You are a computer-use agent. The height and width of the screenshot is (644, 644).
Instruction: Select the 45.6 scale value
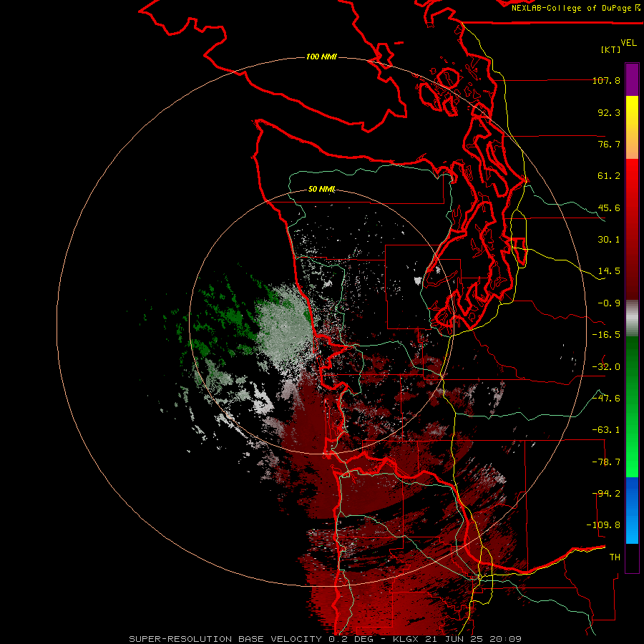tap(609, 208)
